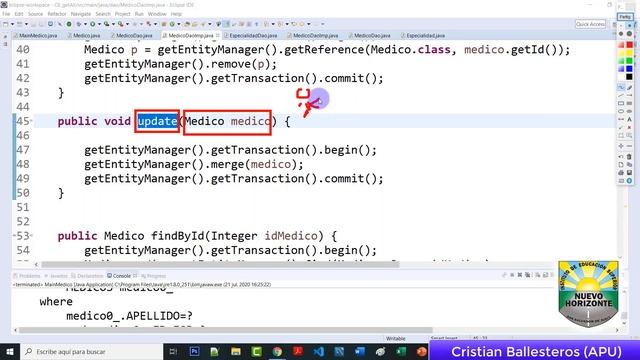
Task: Open the dropdown arrow beside New icon
Action: click(x=12, y=24)
